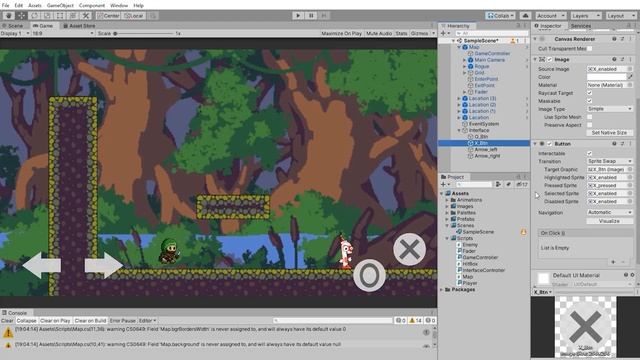This screenshot has height=360, width=640.
Task: Open the Layout dropdown
Action: point(620,16)
